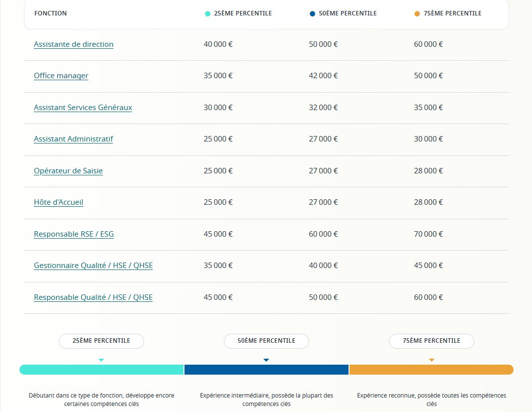Click the Assistant Services Généraux link
532x412 pixels.
coord(83,108)
